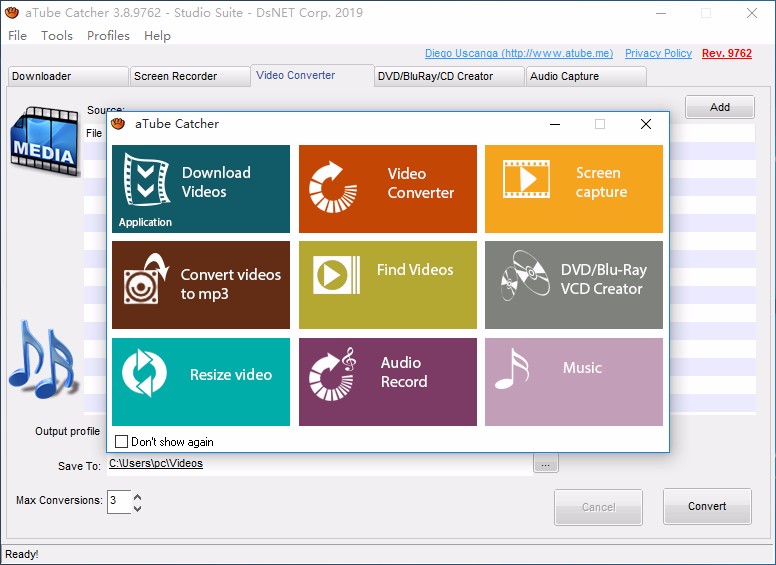Switch to the Screen Recorder tab
This screenshot has width=776, height=565.
click(x=190, y=76)
